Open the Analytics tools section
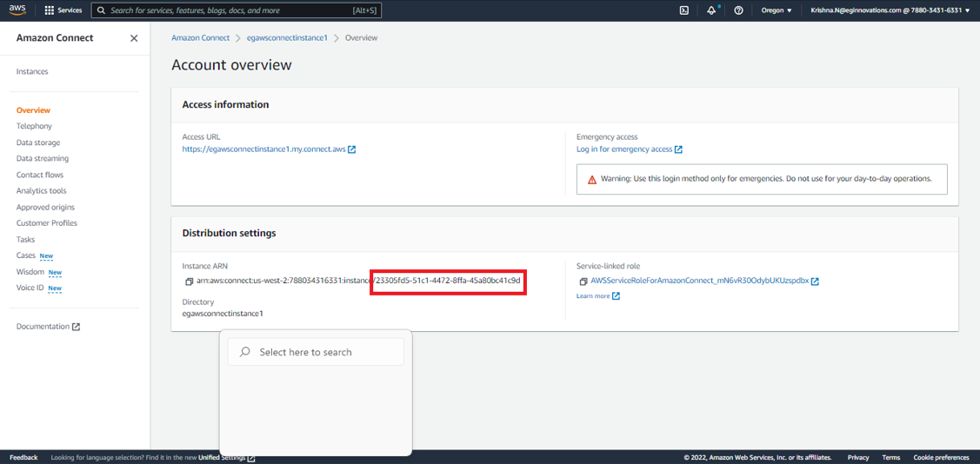 (41, 191)
